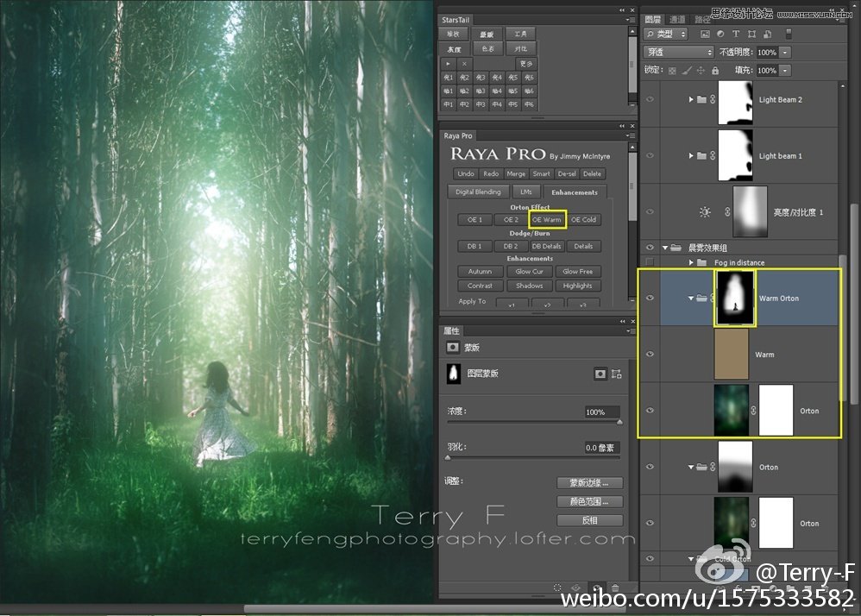Select the vector mask icon in Properties
The image size is (861, 616).
[x=617, y=374]
